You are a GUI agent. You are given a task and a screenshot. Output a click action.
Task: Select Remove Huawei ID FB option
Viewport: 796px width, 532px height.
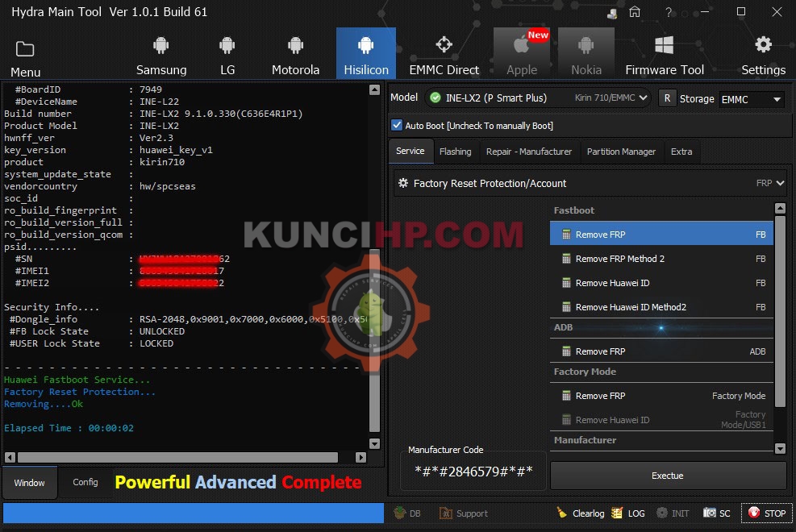click(661, 283)
